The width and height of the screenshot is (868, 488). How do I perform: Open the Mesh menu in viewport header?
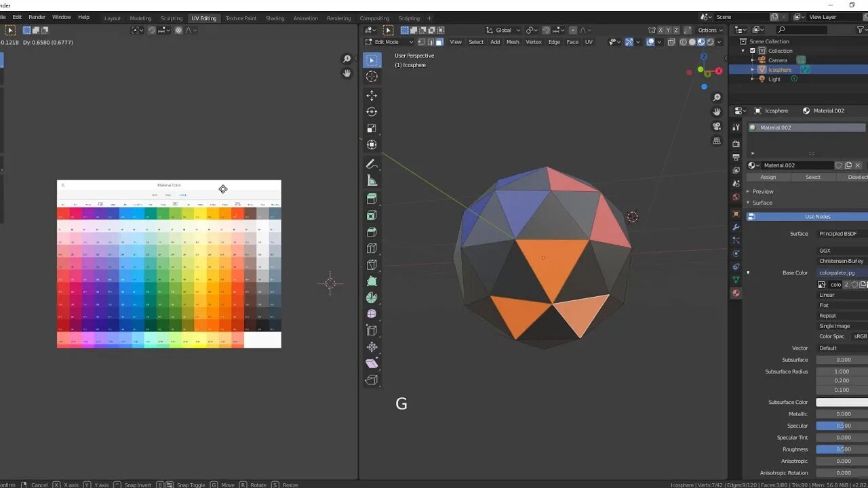513,42
